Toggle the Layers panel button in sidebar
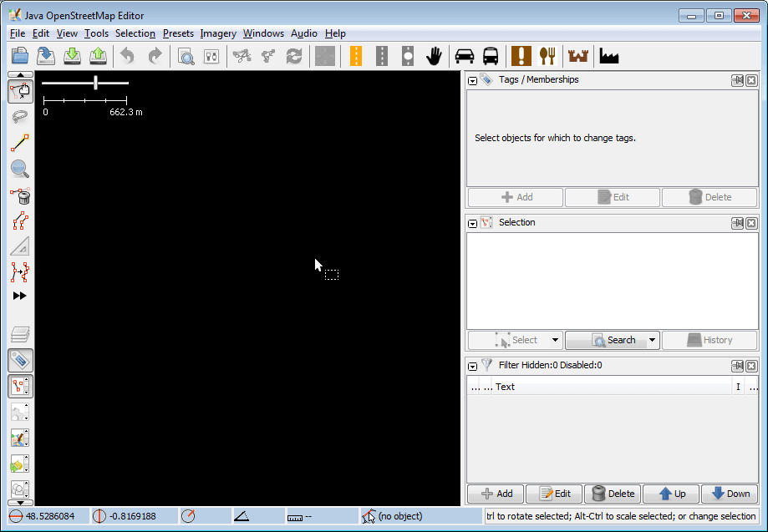Image resolution: width=768 pixels, height=532 pixels. (20, 334)
